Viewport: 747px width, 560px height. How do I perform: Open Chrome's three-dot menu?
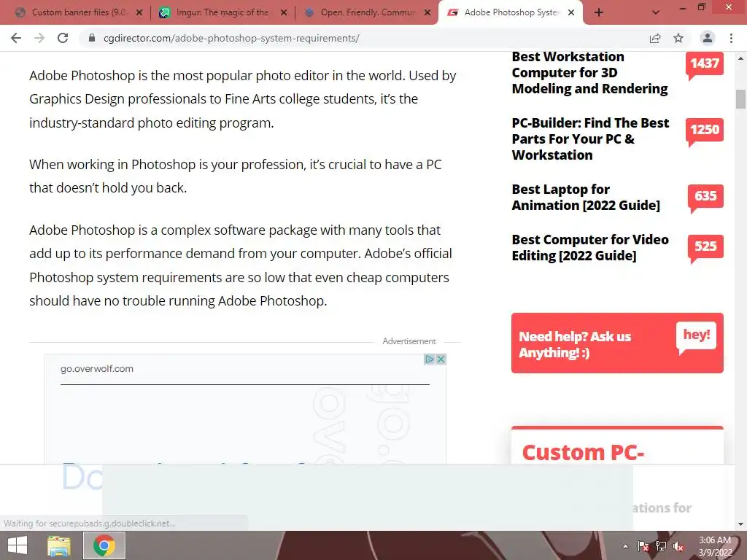(x=731, y=38)
